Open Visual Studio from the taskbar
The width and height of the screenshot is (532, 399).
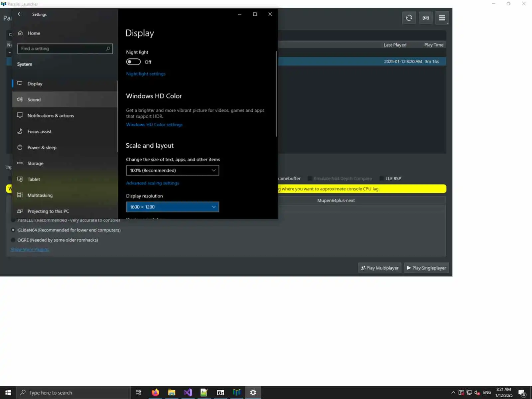pos(188,393)
